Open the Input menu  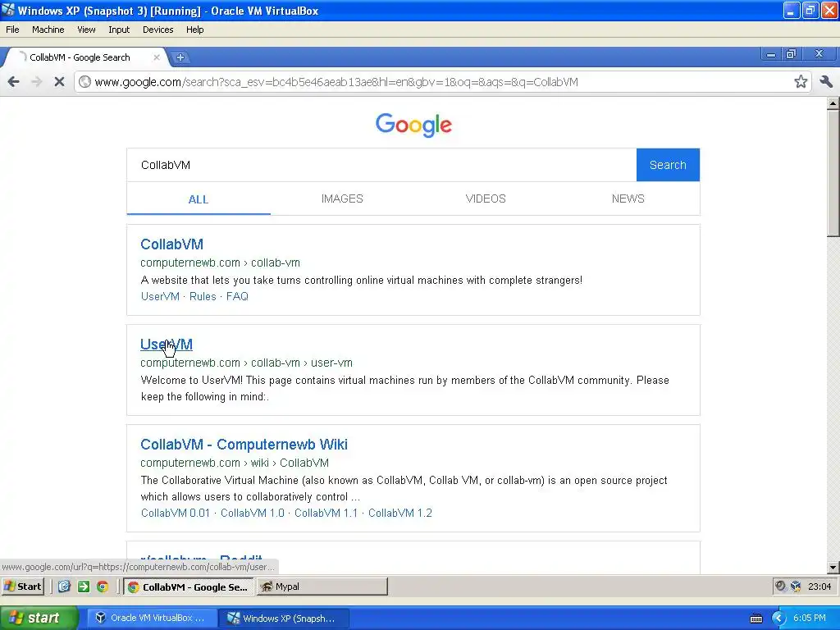click(x=119, y=30)
